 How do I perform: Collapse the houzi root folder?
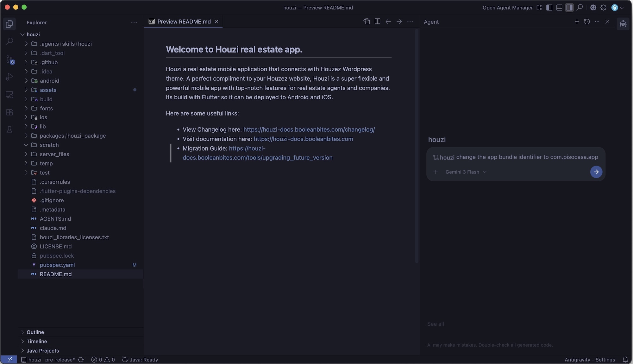click(22, 35)
